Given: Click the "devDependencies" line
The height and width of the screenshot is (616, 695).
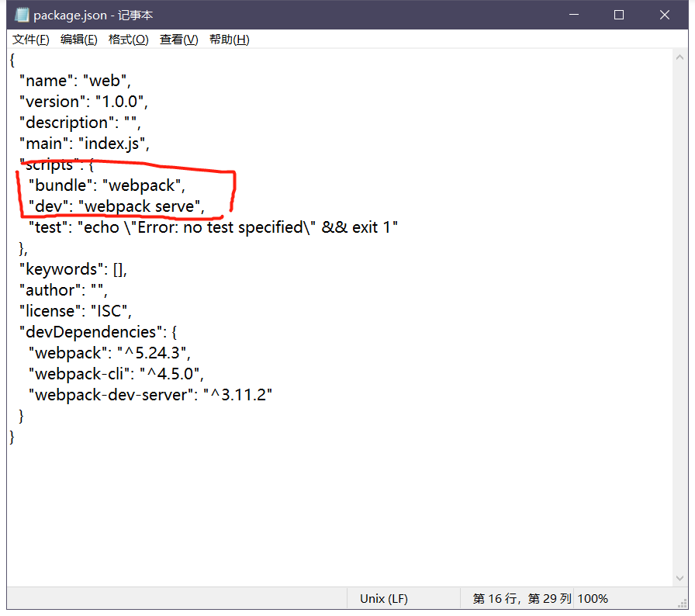Looking at the screenshot, I should [x=98, y=332].
